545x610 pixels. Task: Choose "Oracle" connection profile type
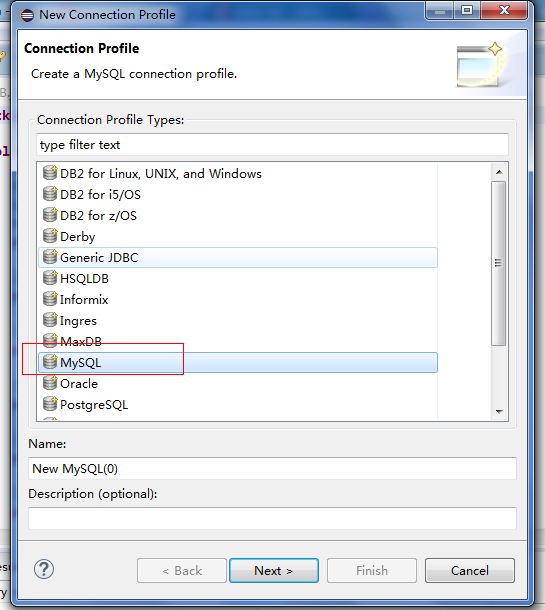pos(238,384)
